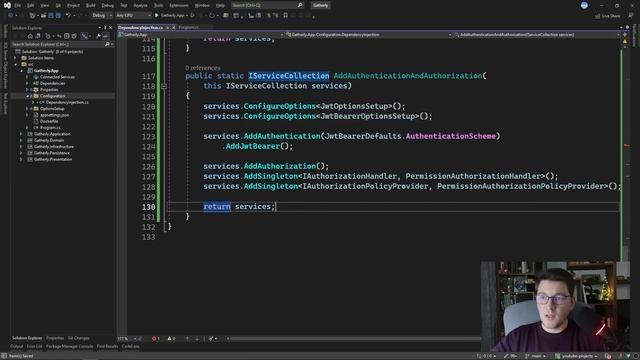Close the Solution Explorer panel

click(111, 28)
